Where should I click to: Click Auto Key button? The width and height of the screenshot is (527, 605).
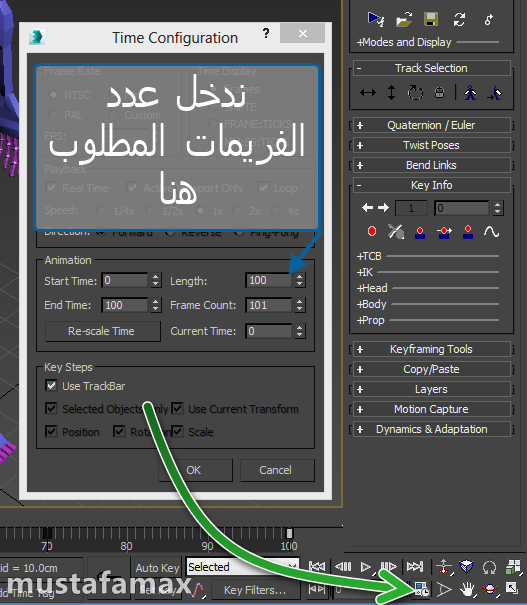(x=157, y=568)
